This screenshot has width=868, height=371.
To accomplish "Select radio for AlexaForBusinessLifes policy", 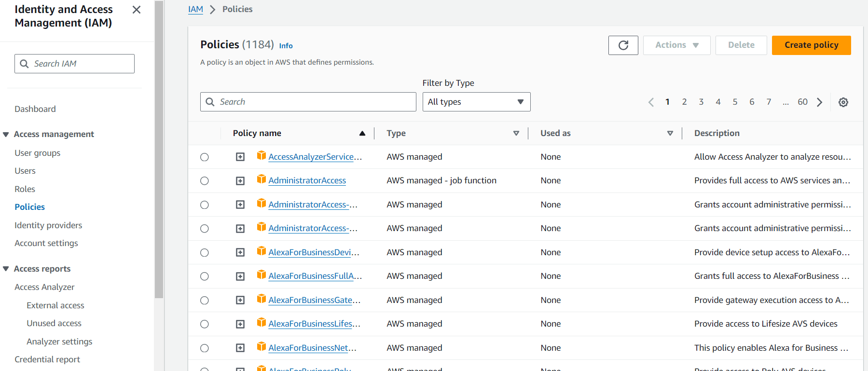I will click(205, 324).
